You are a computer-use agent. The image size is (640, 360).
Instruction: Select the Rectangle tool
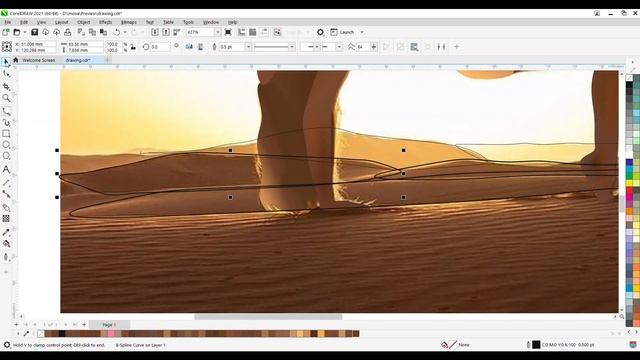(6, 134)
